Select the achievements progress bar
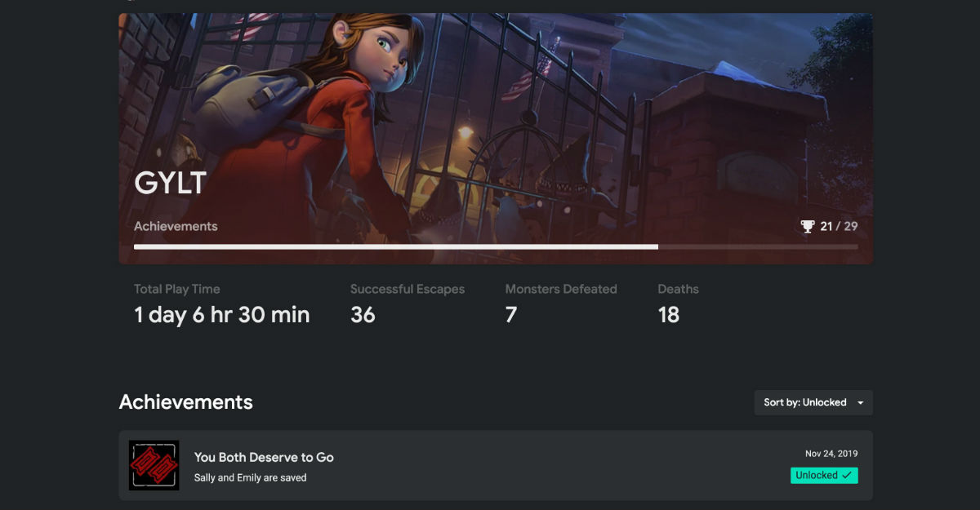 tap(496, 246)
